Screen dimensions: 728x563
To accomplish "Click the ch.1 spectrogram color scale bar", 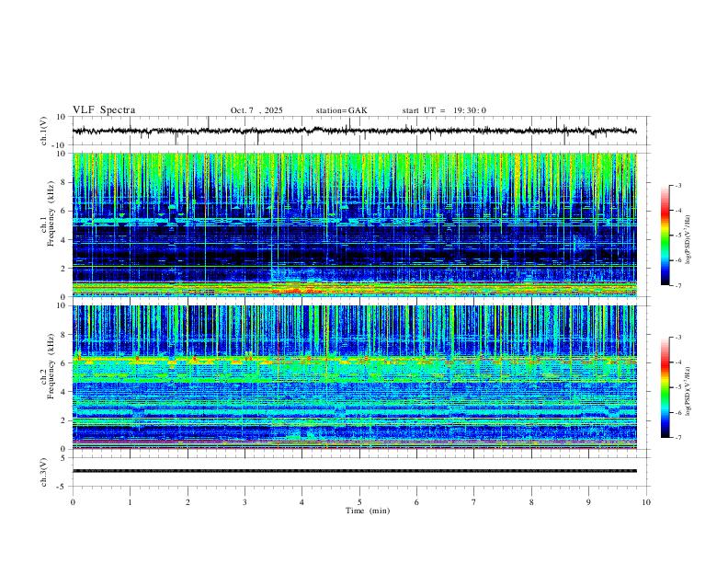I will click(665, 236).
